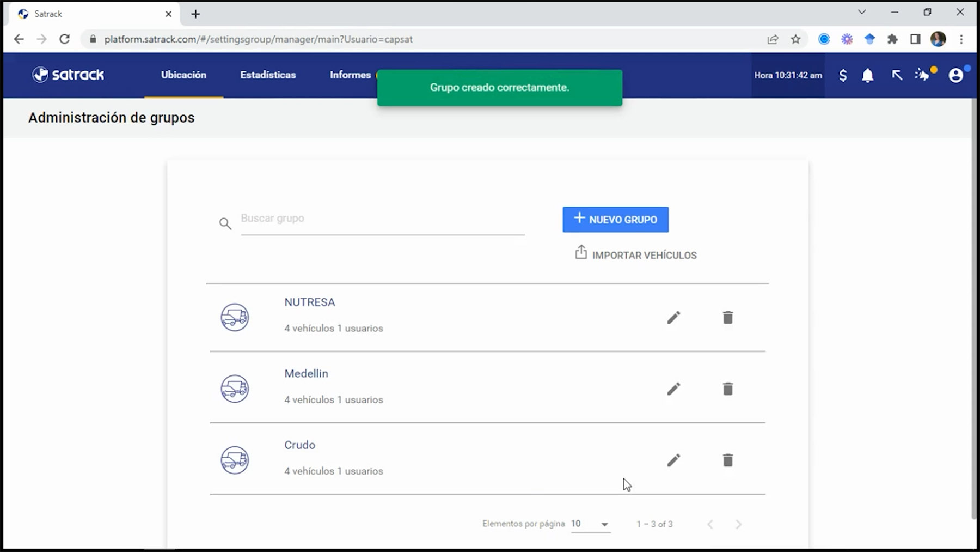Bookmark this page with the star icon
The image size is (980, 552).
tap(795, 39)
